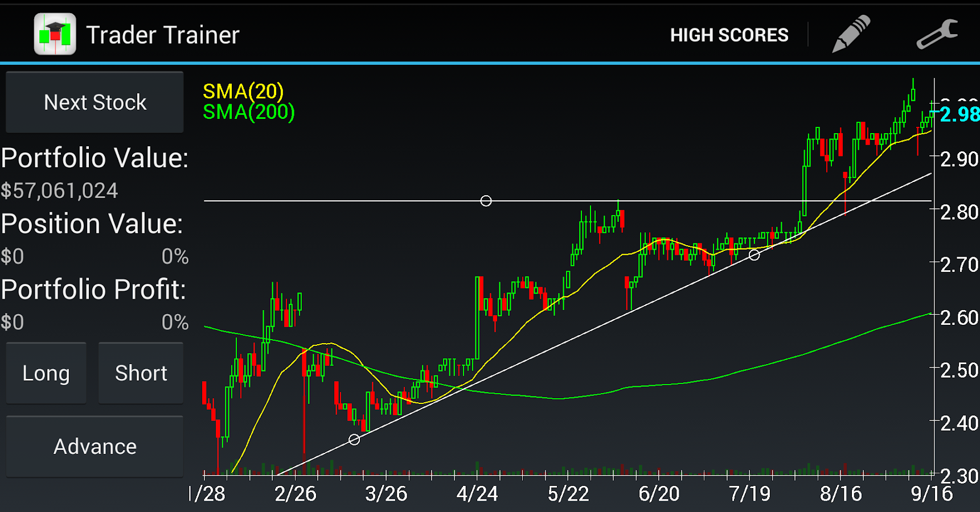
Task: Click the lower circle handle on trendline
Action: (354, 439)
